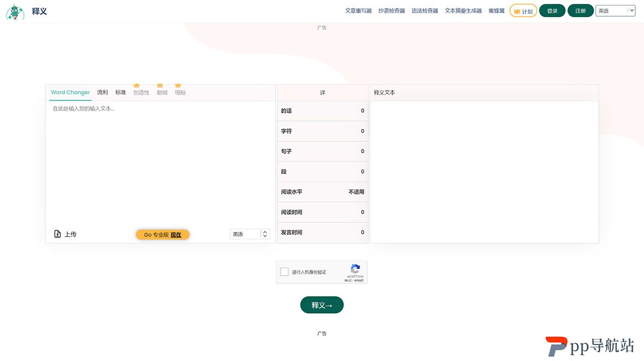Click the 发言时间 speaking time row
644x361 pixels.
(323, 233)
